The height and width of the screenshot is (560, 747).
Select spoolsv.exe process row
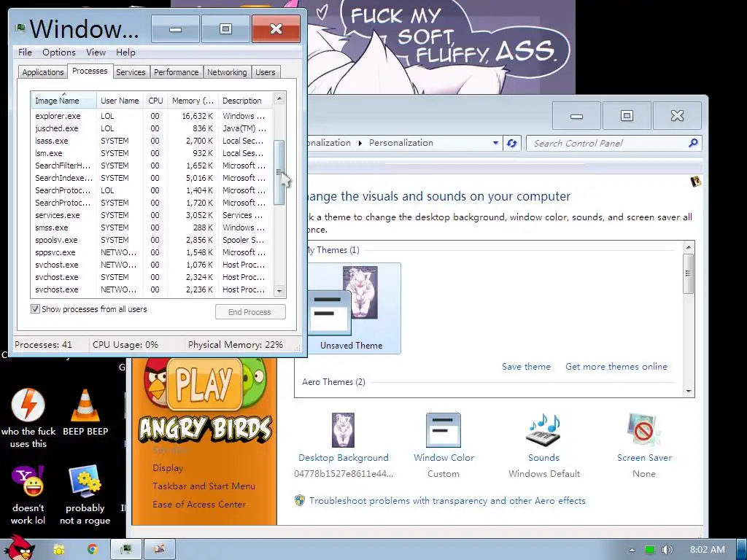coord(152,239)
